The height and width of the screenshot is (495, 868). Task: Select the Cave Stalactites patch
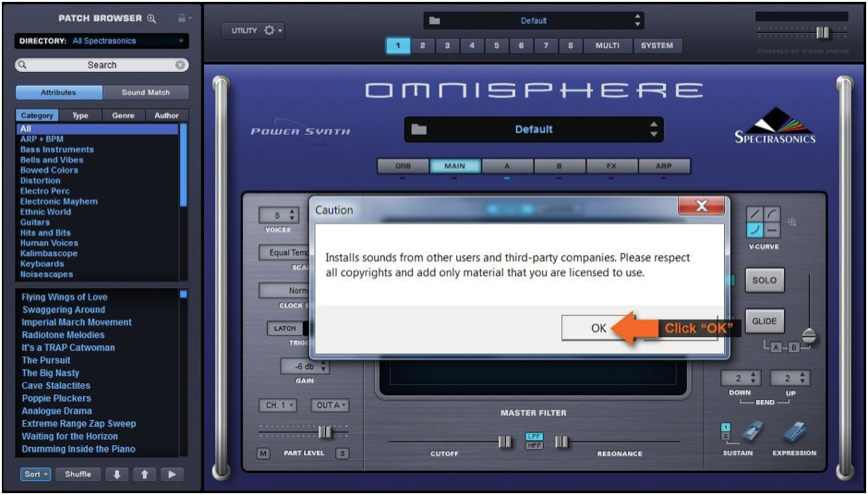56,386
